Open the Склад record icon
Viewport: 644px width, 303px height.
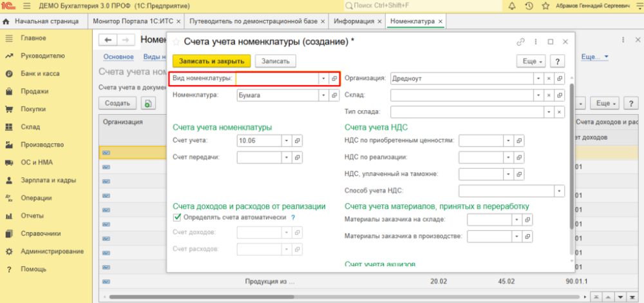(560, 95)
